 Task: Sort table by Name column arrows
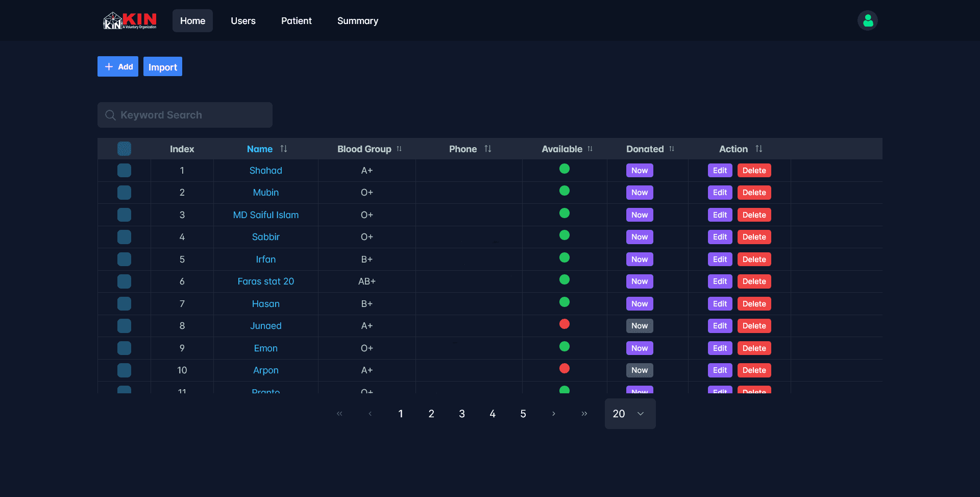tap(284, 149)
